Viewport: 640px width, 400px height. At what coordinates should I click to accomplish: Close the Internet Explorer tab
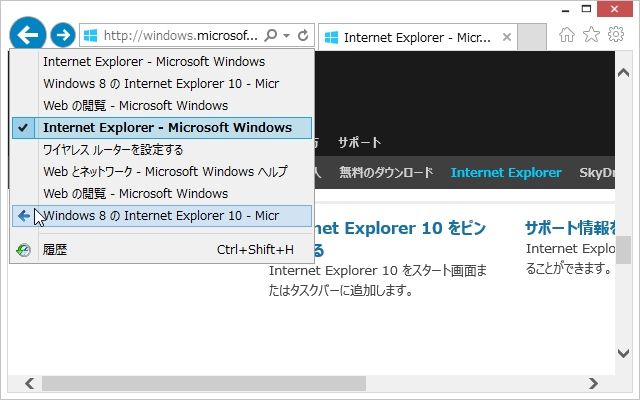[x=507, y=37]
